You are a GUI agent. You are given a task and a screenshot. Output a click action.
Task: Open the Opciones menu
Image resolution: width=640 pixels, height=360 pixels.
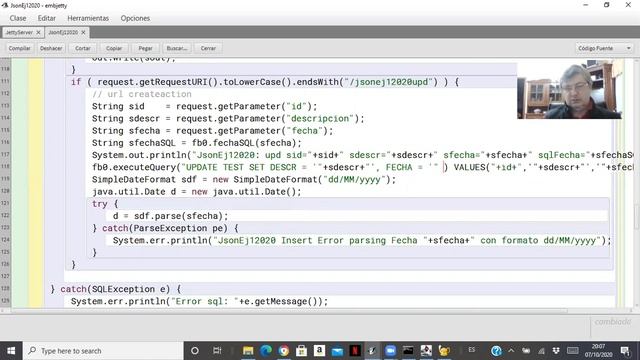135,18
